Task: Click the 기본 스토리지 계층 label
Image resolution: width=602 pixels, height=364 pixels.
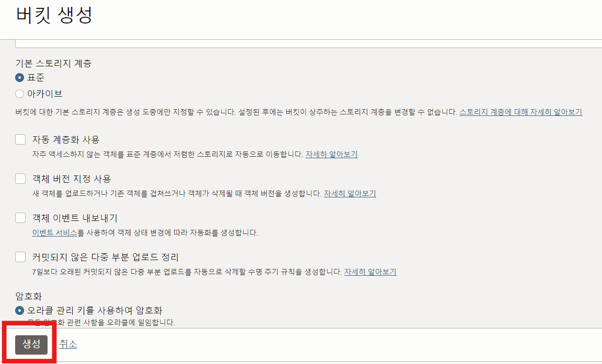Action: (53, 63)
